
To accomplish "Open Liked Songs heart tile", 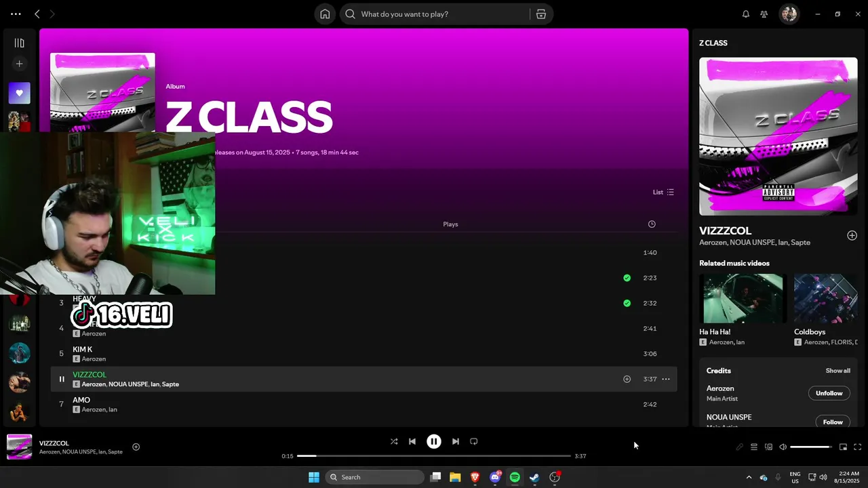I will coord(19,93).
